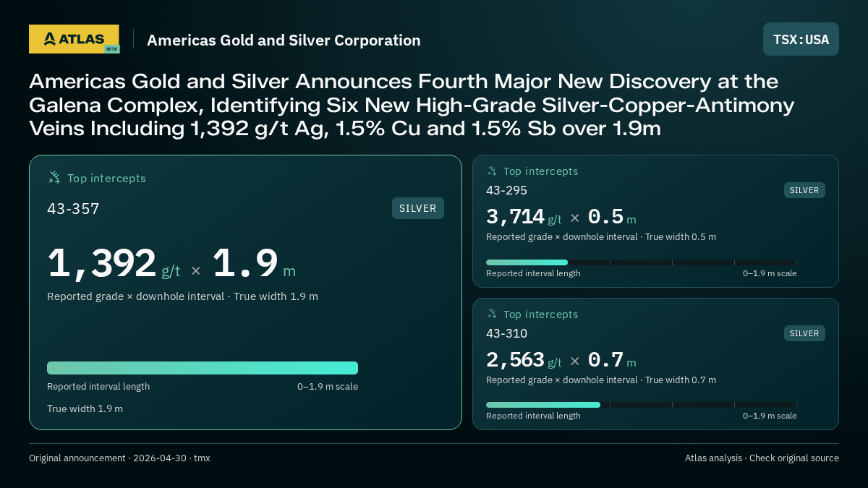Screen dimensions: 868x488
Task: Click the interval length bar for 43-310
Action: click(x=642, y=405)
